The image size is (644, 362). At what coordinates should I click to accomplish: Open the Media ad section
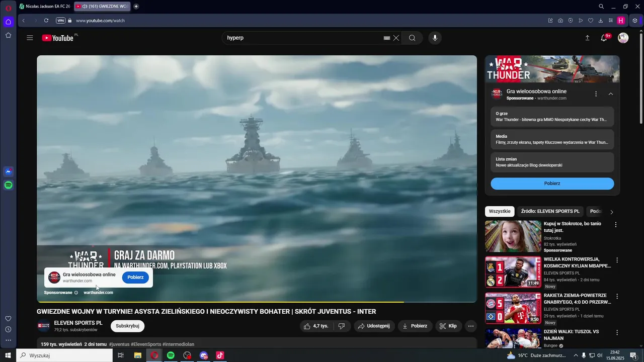[552, 139]
